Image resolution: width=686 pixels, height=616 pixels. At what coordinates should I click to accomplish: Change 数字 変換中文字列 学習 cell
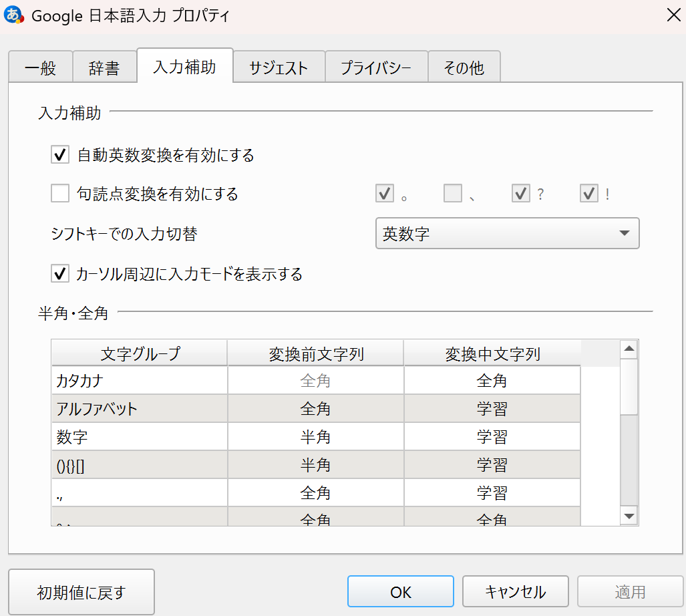point(492,437)
